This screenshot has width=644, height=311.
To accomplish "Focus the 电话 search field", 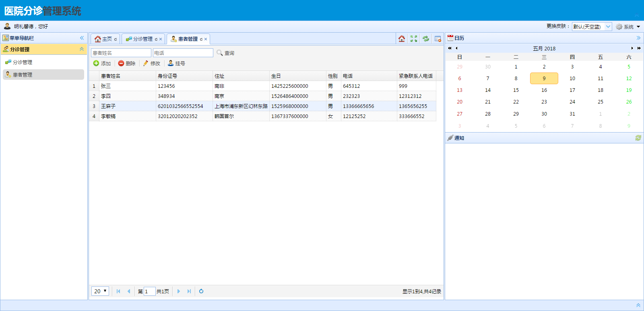I will (183, 53).
